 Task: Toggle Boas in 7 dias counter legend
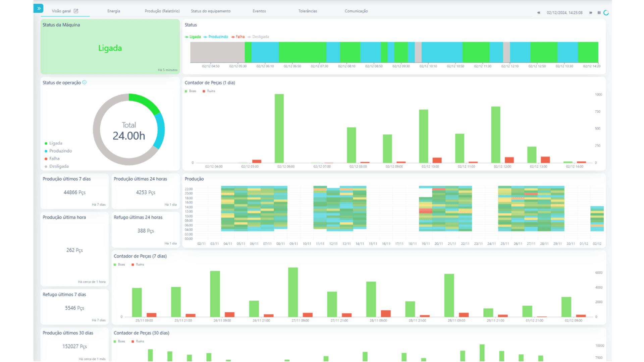pyautogui.click(x=119, y=265)
